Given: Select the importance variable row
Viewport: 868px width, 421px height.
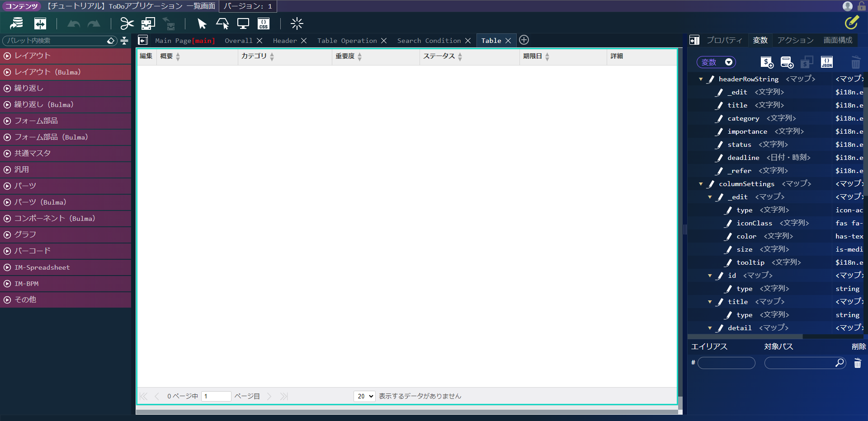Looking at the screenshot, I should (776, 131).
